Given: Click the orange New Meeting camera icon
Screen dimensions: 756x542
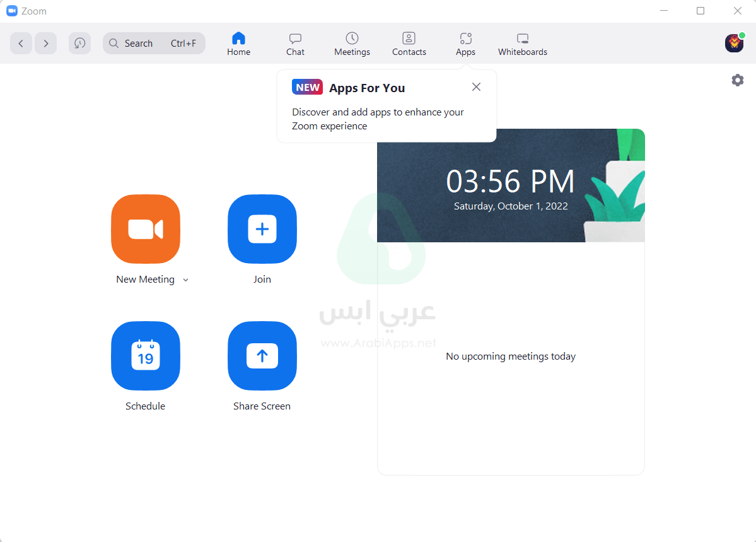Looking at the screenshot, I should [145, 229].
